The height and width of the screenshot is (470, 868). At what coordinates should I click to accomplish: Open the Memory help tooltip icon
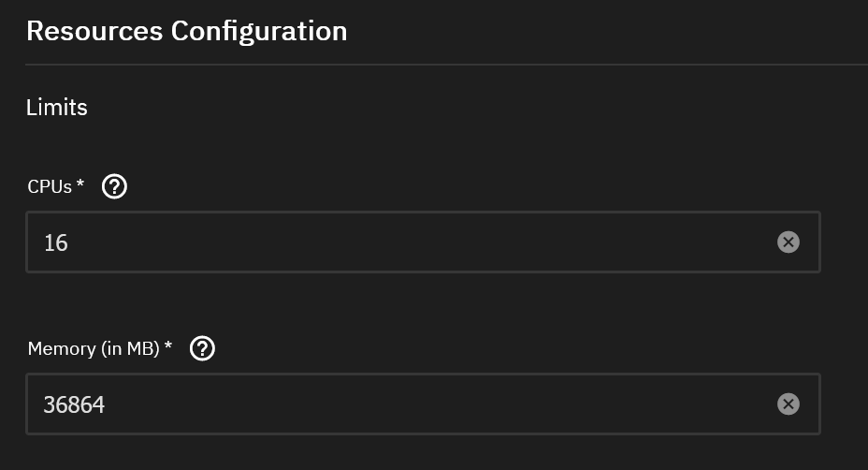point(202,349)
